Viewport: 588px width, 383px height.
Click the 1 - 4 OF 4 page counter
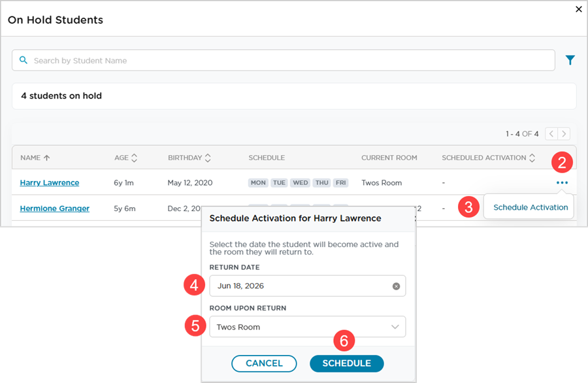pos(522,134)
